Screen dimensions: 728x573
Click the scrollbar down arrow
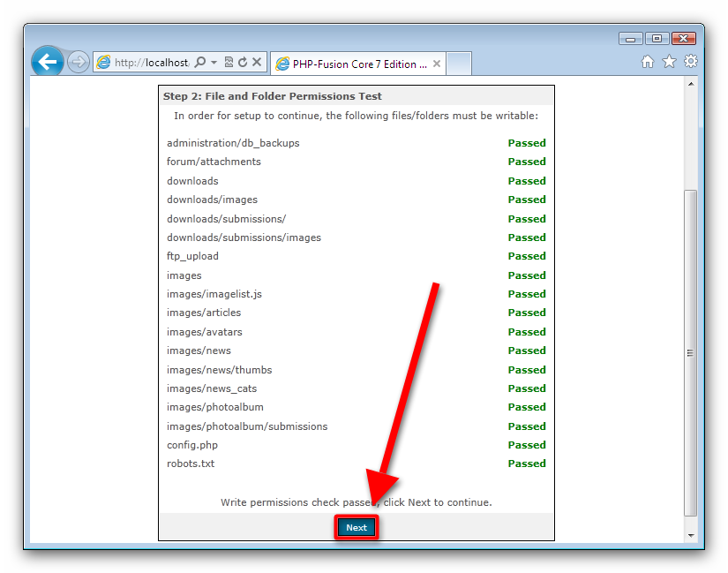tap(691, 535)
